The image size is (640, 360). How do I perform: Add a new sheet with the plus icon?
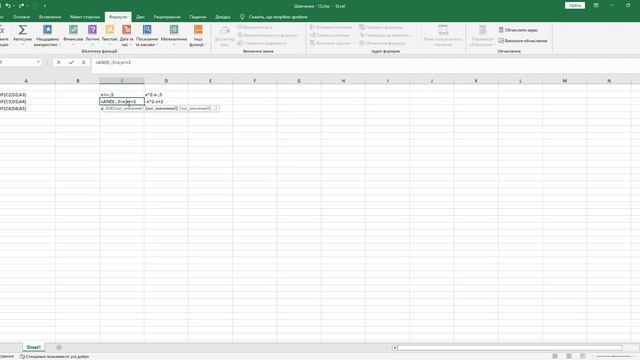click(x=59, y=347)
